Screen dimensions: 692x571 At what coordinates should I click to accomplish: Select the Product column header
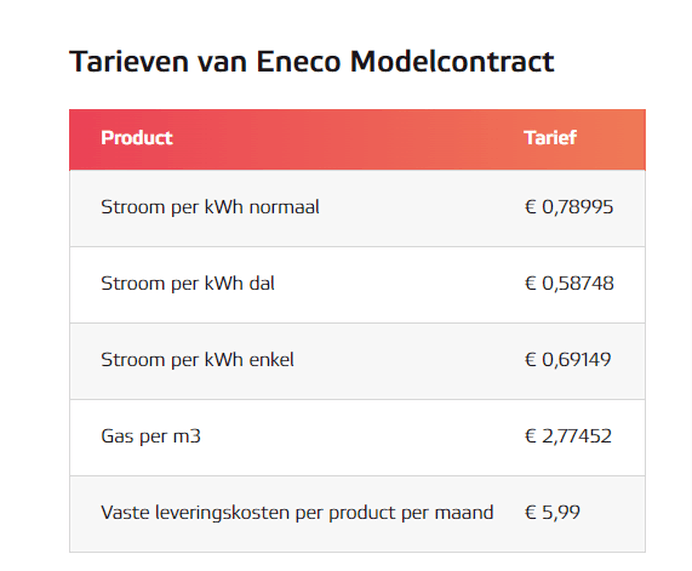(137, 138)
